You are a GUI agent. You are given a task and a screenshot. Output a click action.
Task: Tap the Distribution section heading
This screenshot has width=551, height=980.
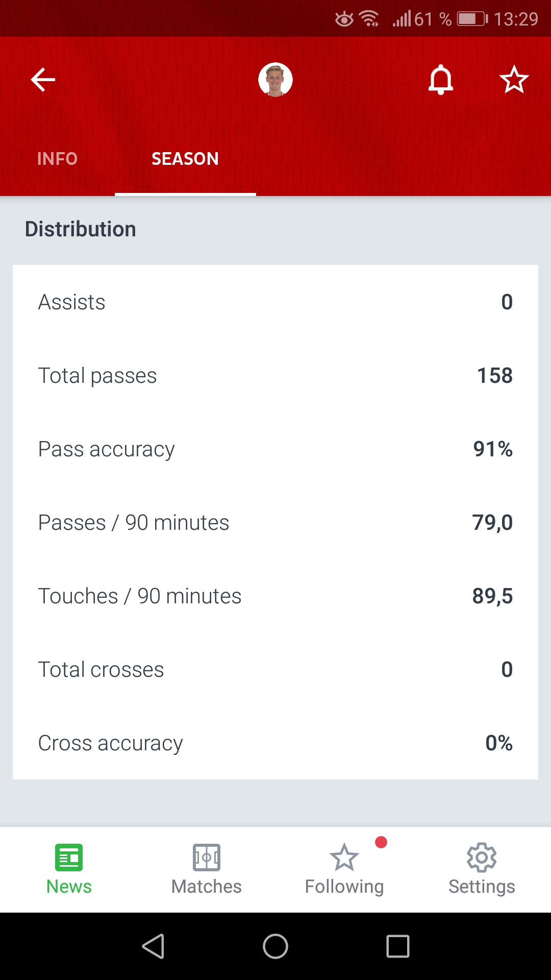(x=81, y=229)
